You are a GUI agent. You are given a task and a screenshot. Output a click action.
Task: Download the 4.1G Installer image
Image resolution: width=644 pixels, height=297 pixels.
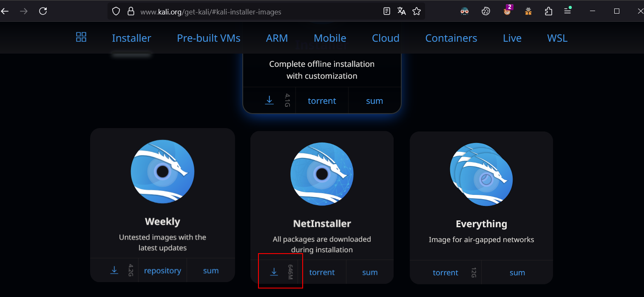point(270,100)
